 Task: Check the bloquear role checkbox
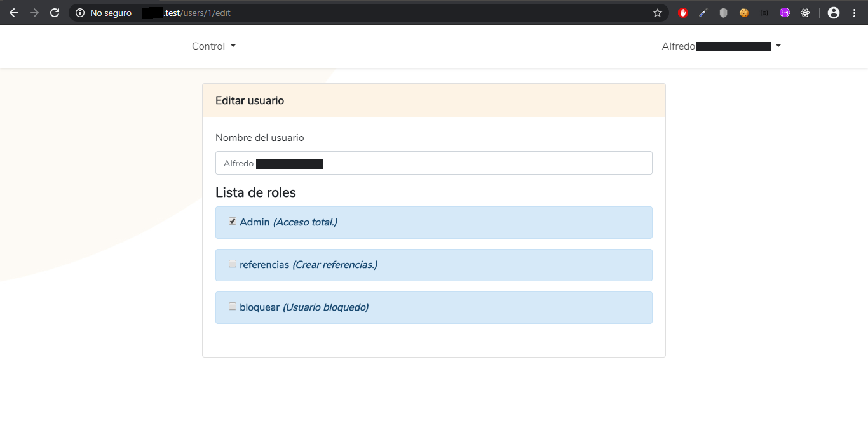coord(233,307)
